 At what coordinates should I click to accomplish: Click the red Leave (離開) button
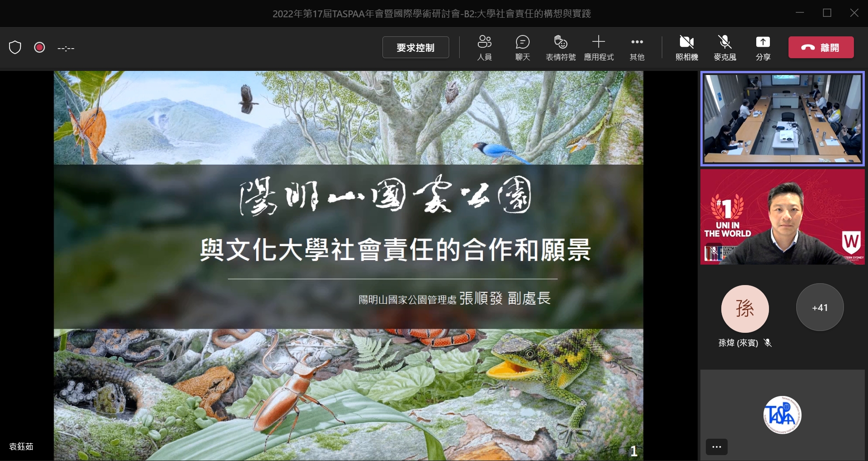[821, 47]
